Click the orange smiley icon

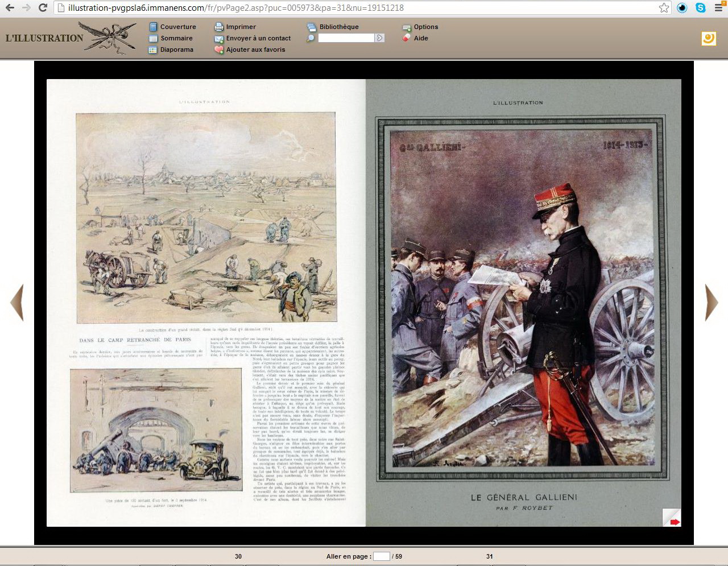tap(709, 39)
